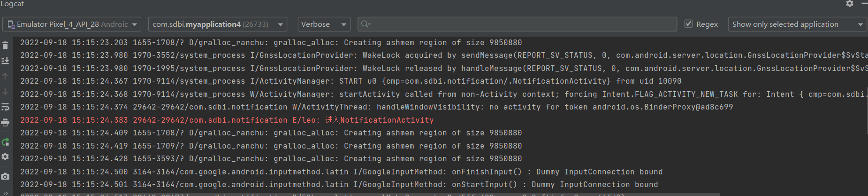Click the search magnifier icon in filter box

[x=365, y=24]
